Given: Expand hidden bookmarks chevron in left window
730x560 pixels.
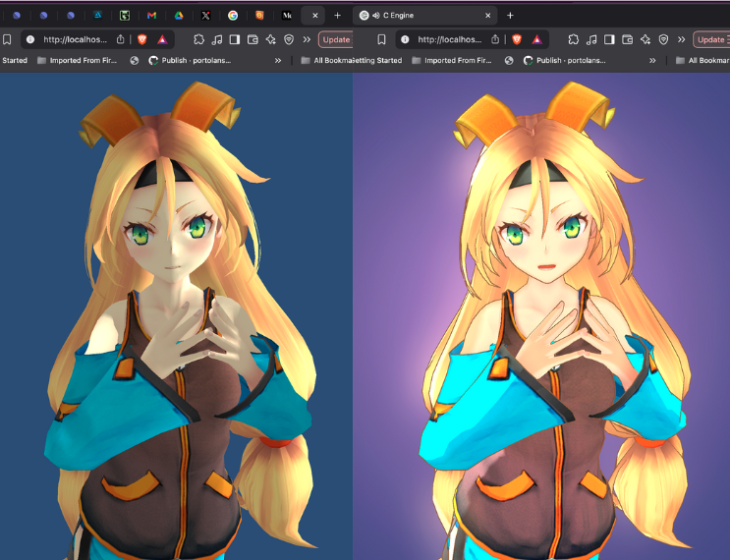Looking at the screenshot, I should (x=278, y=61).
